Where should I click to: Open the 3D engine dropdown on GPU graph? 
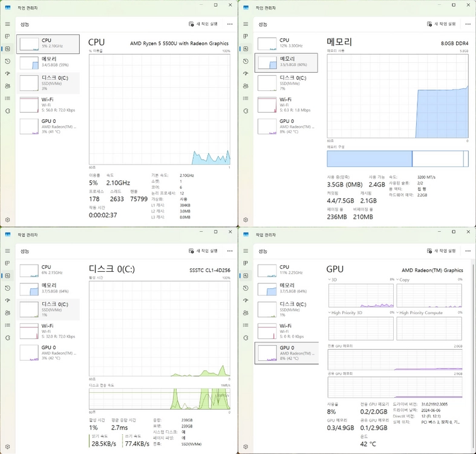tap(333, 280)
